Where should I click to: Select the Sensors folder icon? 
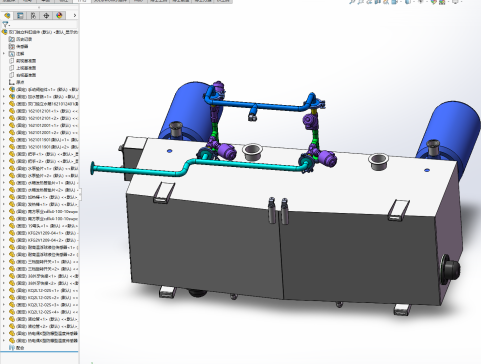pyautogui.click(x=12, y=46)
